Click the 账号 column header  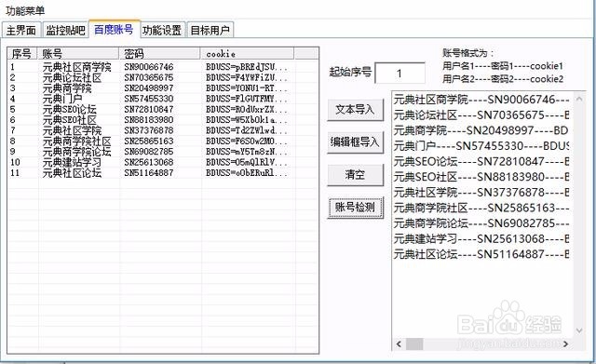tap(78, 54)
